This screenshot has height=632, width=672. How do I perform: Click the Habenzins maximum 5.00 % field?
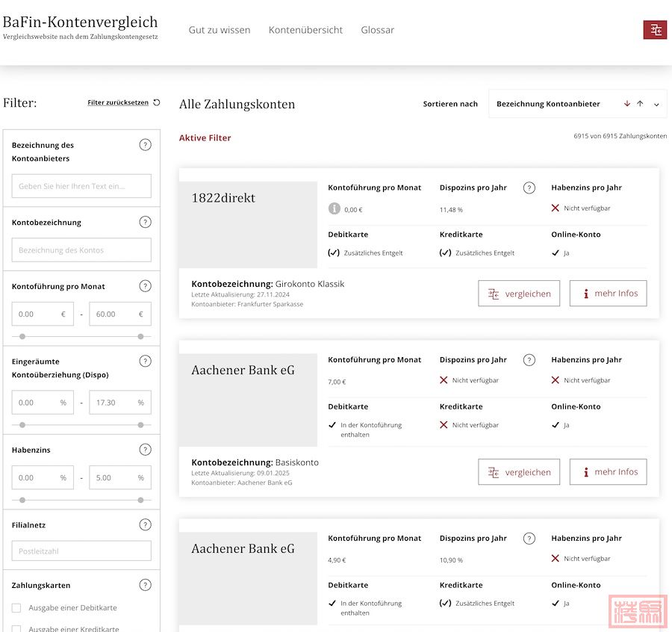[x=120, y=477]
